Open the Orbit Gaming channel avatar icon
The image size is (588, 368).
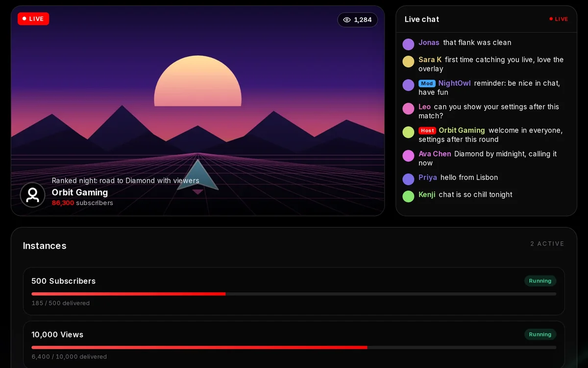click(x=33, y=195)
